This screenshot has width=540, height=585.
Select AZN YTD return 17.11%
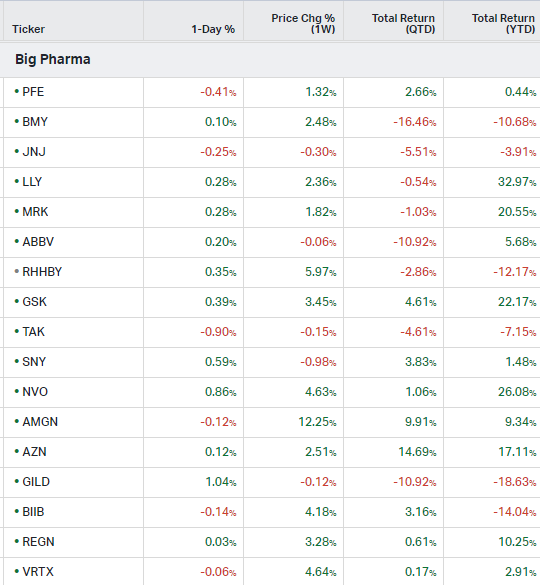click(x=517, y=452)
